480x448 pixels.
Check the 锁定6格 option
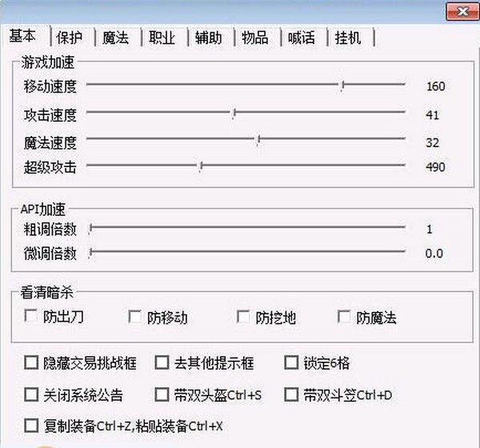(x=291, y=362)
